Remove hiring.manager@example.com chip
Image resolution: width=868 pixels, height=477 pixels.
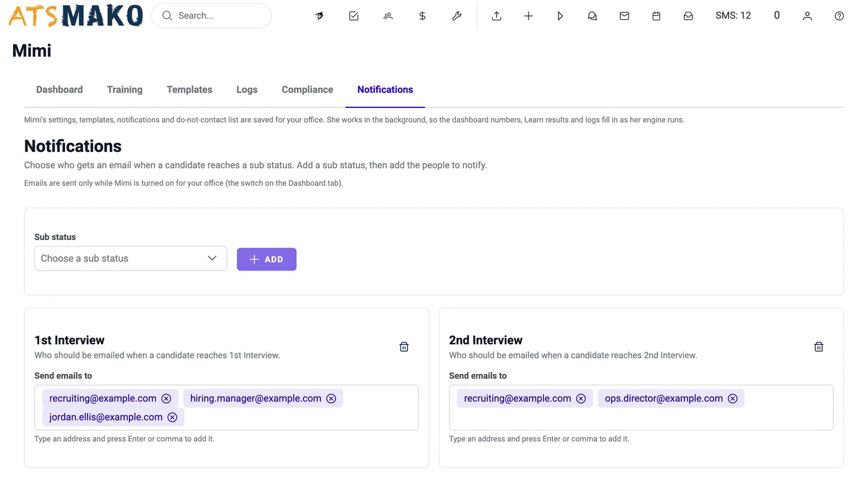pos(331,398)
